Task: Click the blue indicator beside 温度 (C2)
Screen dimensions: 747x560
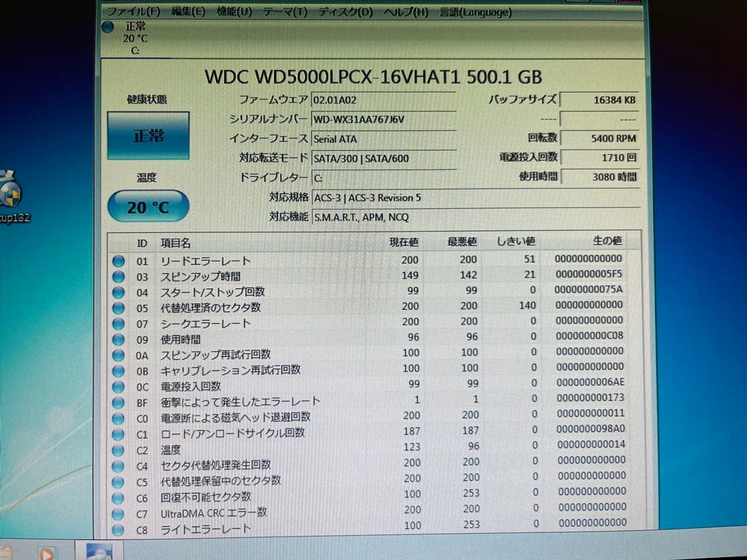Action: tap(118, 449)
